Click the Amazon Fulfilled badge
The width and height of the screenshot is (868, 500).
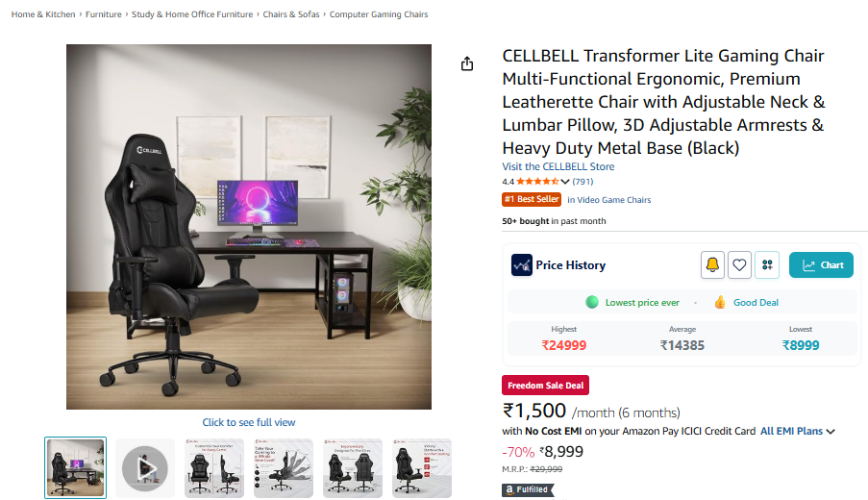[x=528, y=489]
